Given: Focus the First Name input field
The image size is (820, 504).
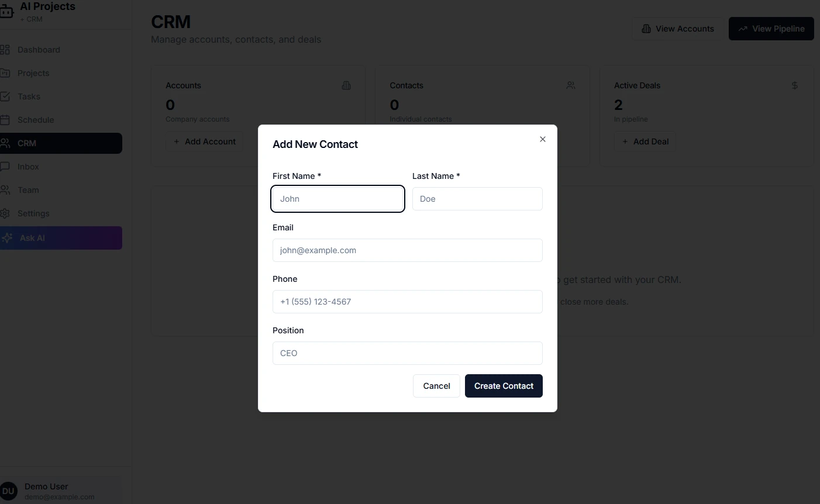Looking at the screenshot, I should click(337, 199).
